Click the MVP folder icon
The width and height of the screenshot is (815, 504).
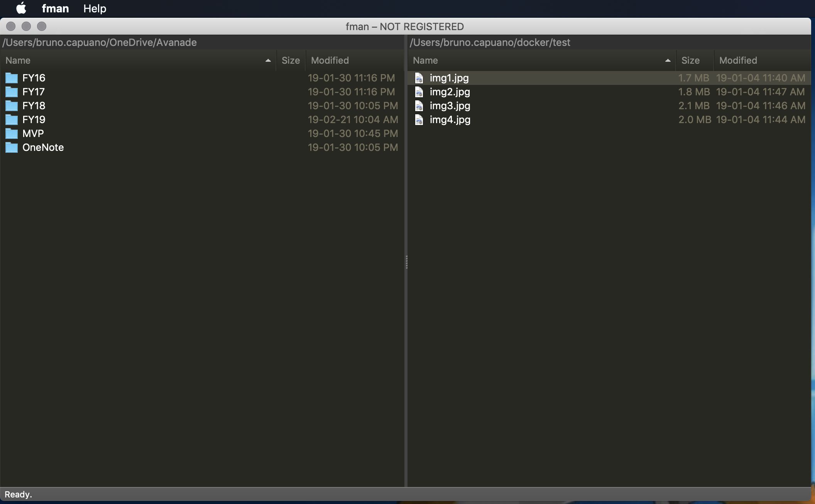point(12,134)
